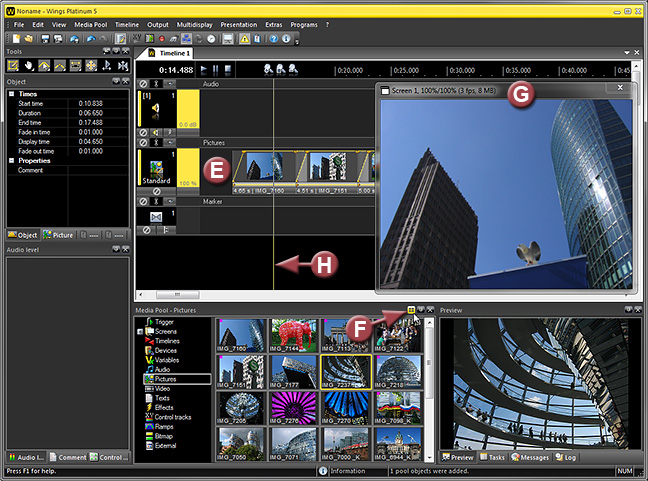Click the Standard picture track icon
This screenshot has width=648, height=481.
coord(156,169)
